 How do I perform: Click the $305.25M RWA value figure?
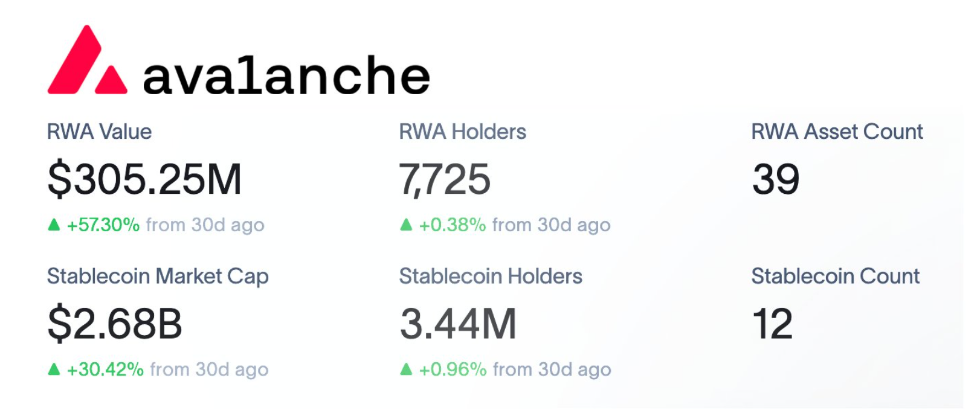[x=144, y=179]
